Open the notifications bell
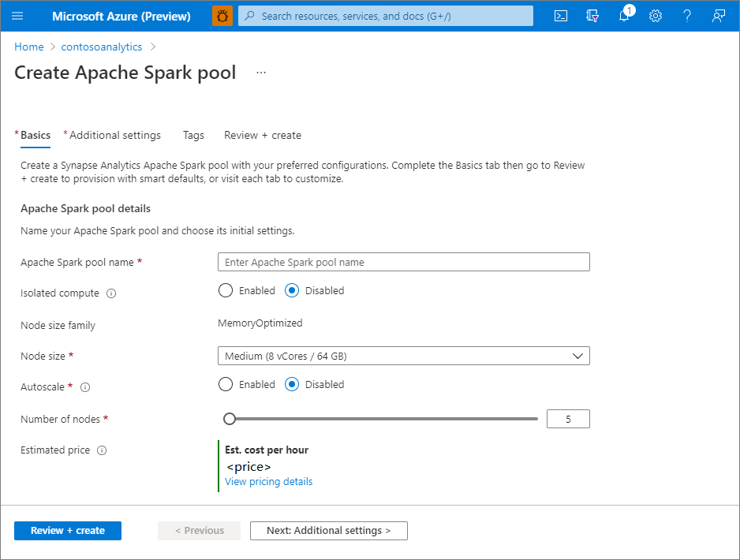This screenshot has height=560, width=740. click(x=624, y=16)
